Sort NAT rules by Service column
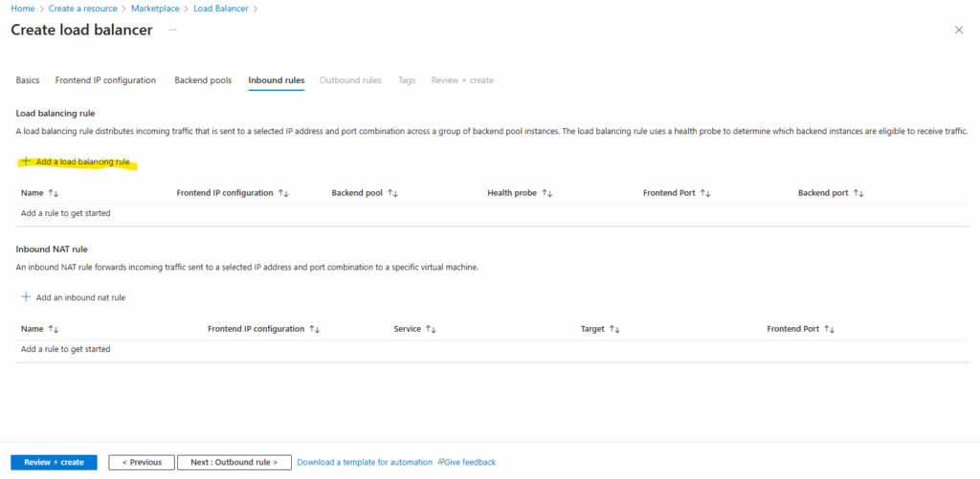The height and width of the screenshot is (479, 980). 431,329
